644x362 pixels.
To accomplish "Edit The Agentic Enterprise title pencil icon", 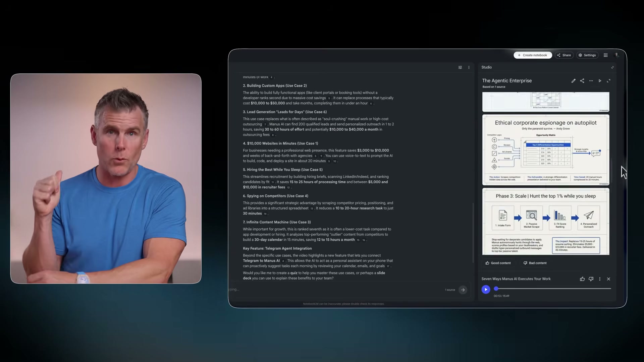I will tap(573, 81).
